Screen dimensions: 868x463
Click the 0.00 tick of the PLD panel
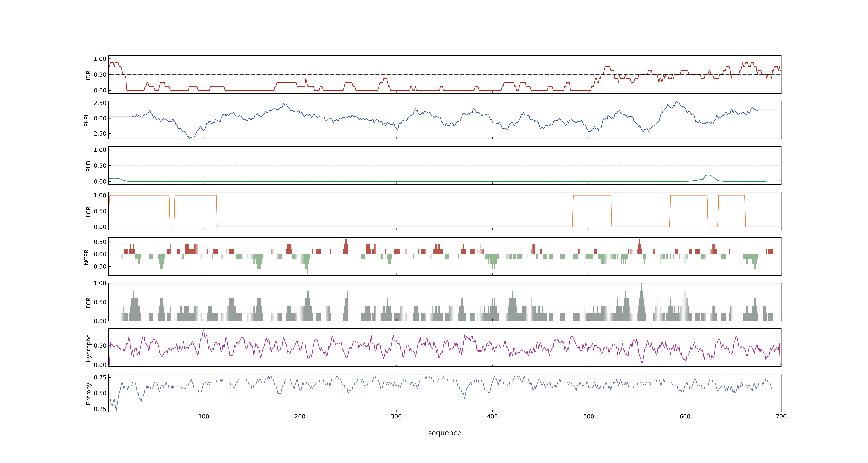tap(100, 181)
